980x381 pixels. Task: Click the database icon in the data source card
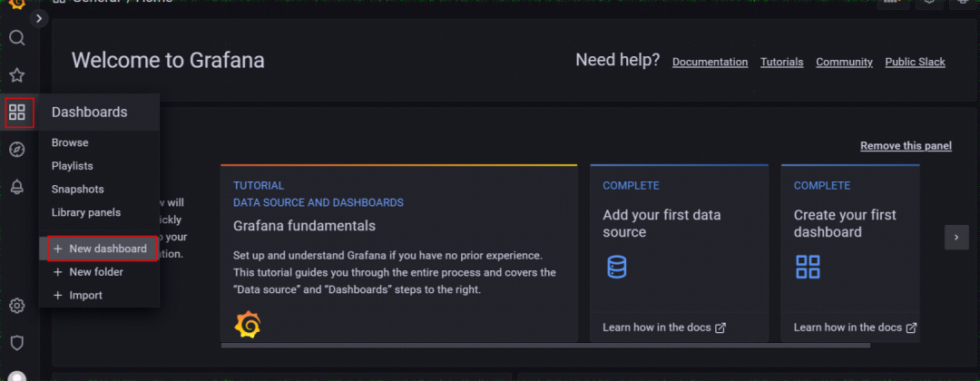617,267
